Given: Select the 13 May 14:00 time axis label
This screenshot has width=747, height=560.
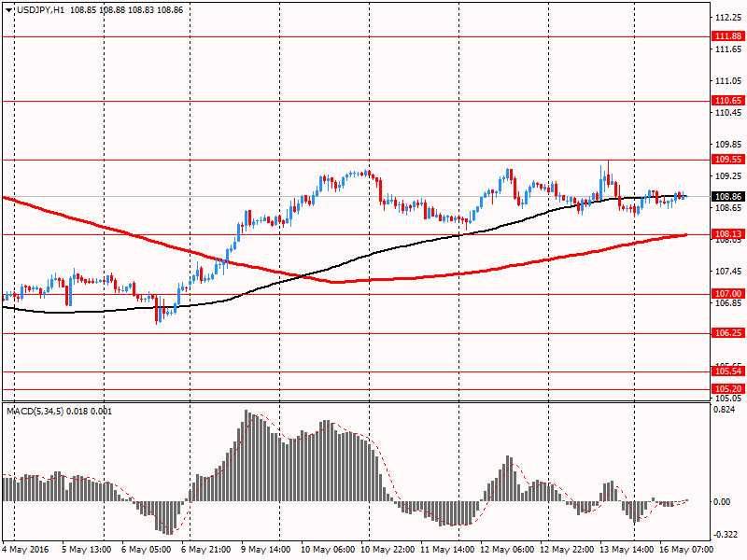Looking at the screenshot, I should (x=627, y=550).
